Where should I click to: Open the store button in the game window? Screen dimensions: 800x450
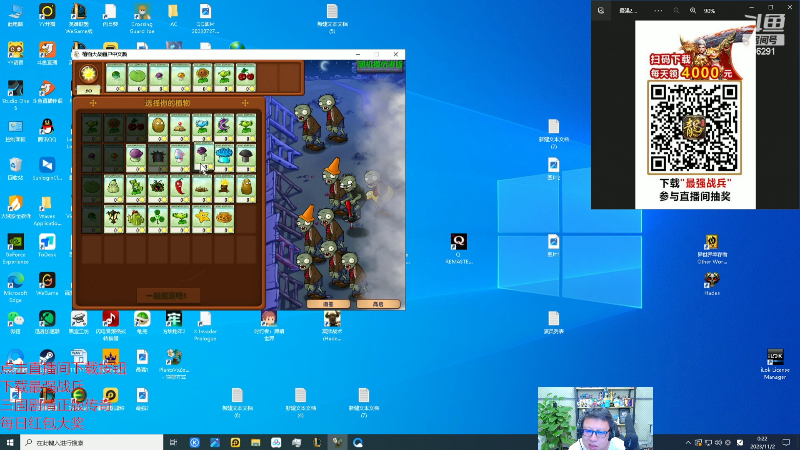click(378, 304)
